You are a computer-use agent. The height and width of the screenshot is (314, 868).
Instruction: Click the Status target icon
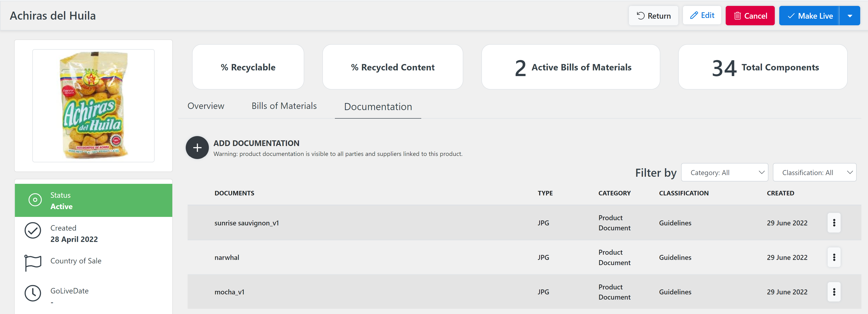35,200
